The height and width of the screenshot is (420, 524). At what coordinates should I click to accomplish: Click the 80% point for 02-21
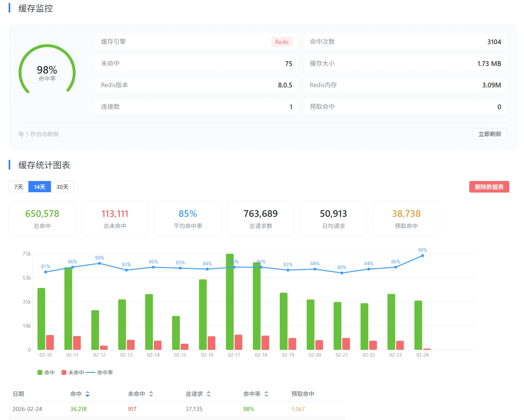[342, 273]
